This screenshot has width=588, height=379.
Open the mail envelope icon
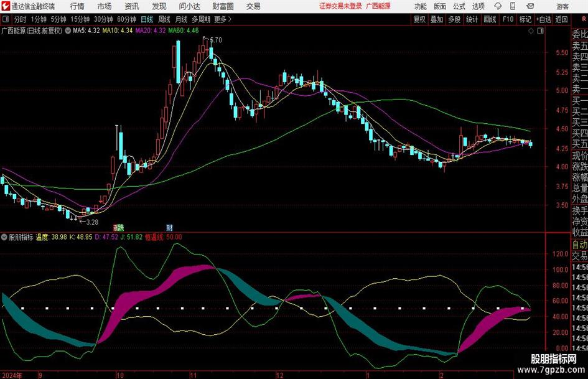pyautogui.click(x=530, y=6)
